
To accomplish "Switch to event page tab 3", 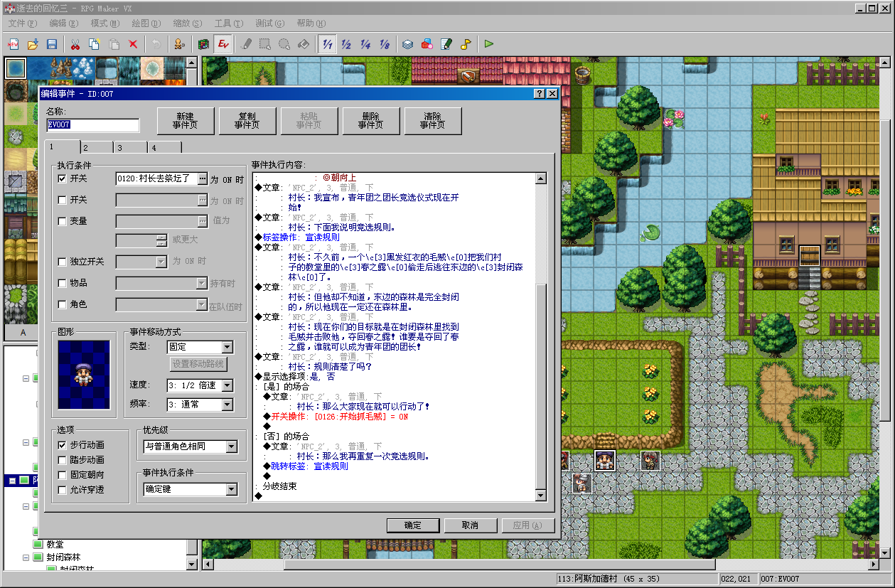I will click(129, 147).
